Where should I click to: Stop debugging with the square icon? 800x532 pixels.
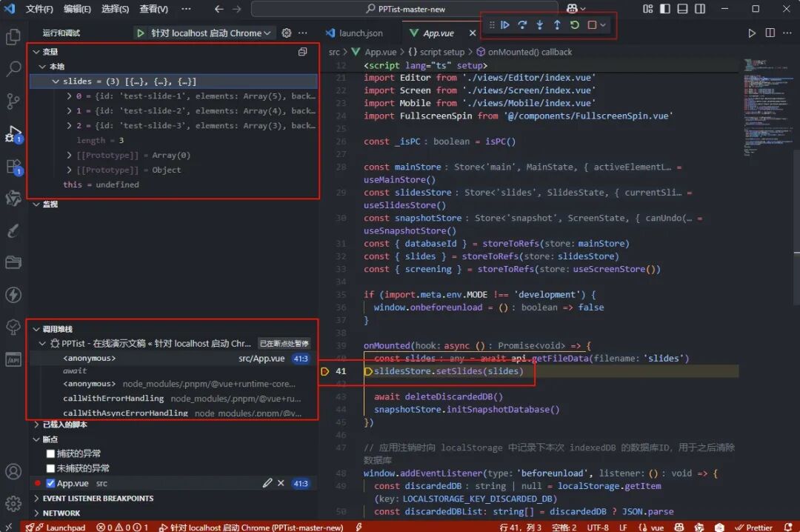click(x=592, y=24)
